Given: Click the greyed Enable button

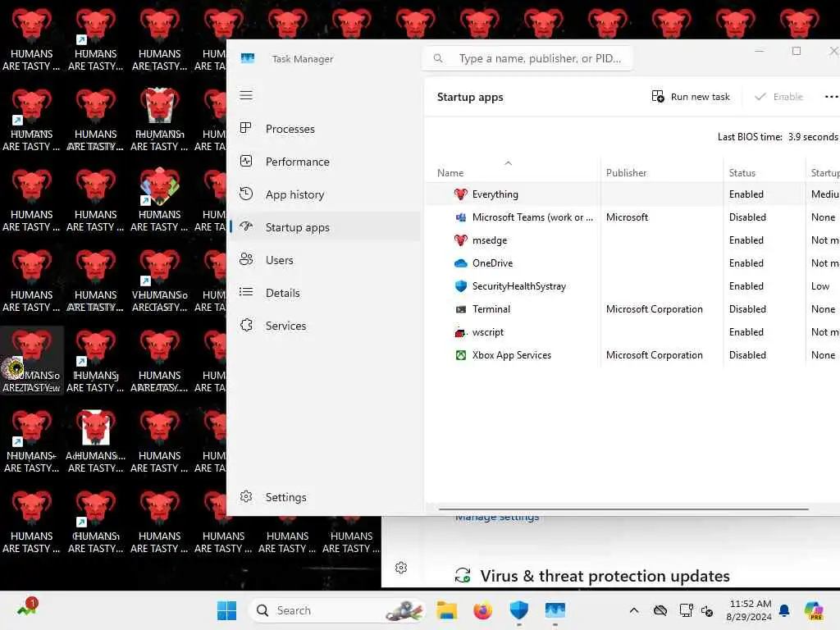Looking at the screenshot, I should [x=778, y=97].
